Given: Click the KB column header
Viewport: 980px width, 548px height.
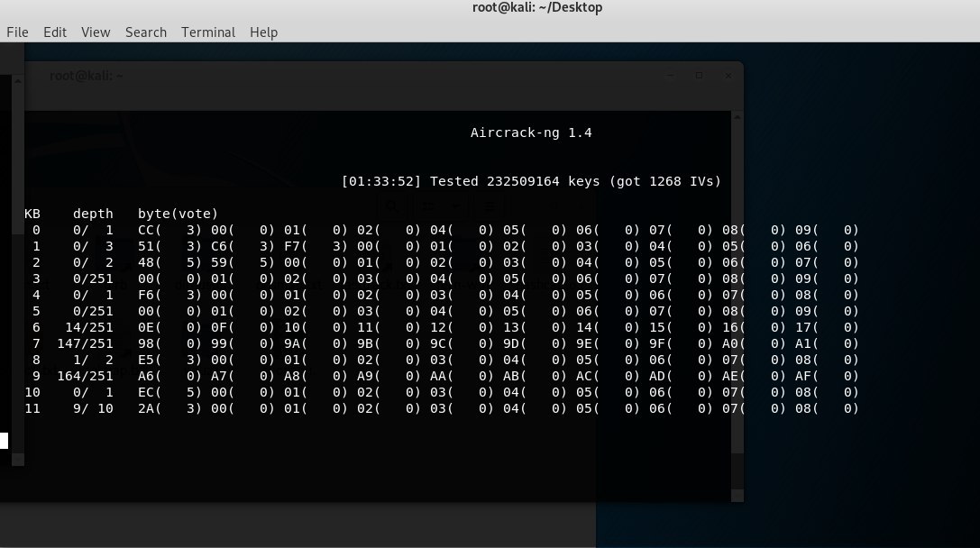Looking at the screenshot, I should 32,214.
